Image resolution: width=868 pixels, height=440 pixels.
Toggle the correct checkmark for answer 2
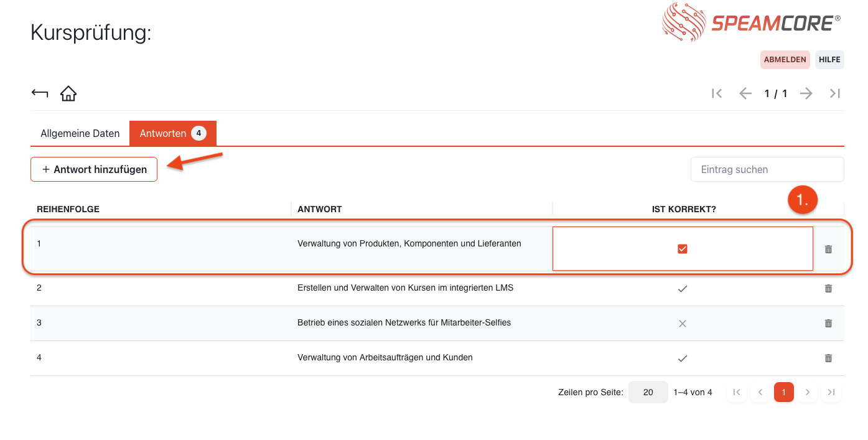[683, 289]
